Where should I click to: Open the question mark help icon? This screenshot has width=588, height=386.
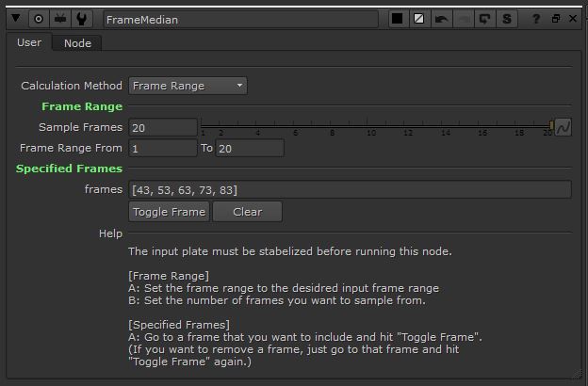537,19
